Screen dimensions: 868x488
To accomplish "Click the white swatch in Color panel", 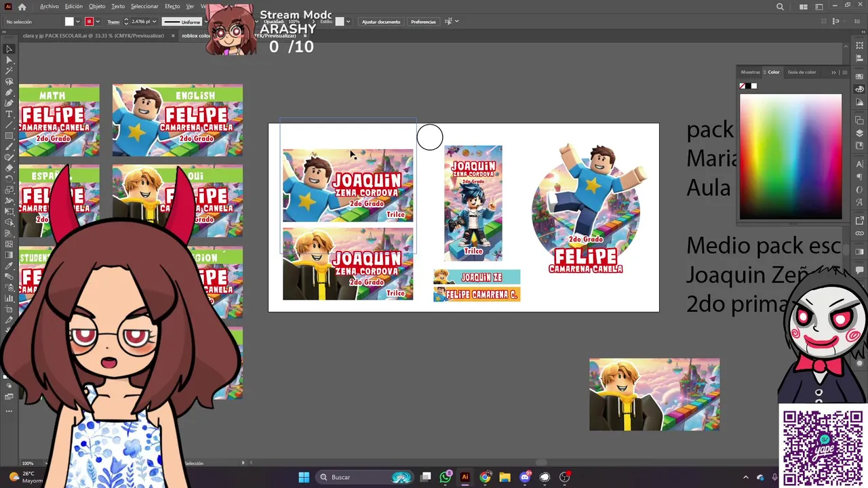I will click(753, 86).
